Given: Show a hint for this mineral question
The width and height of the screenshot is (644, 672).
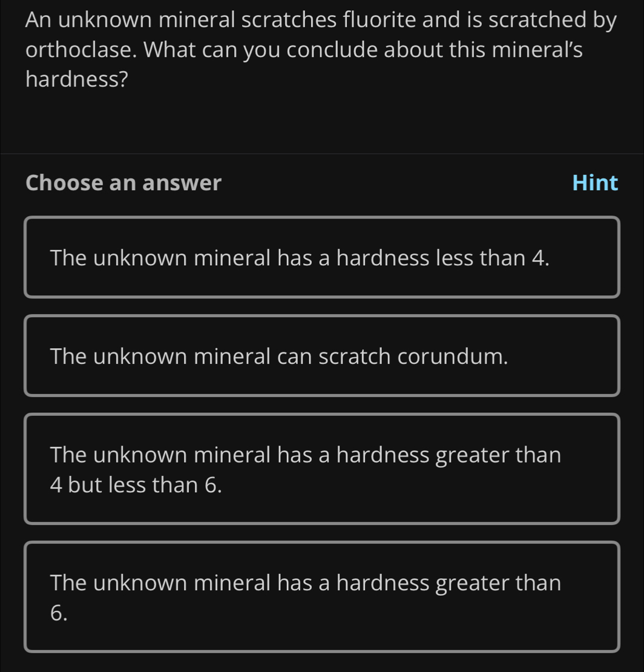Looking at the screenshot, I should 595,182.
